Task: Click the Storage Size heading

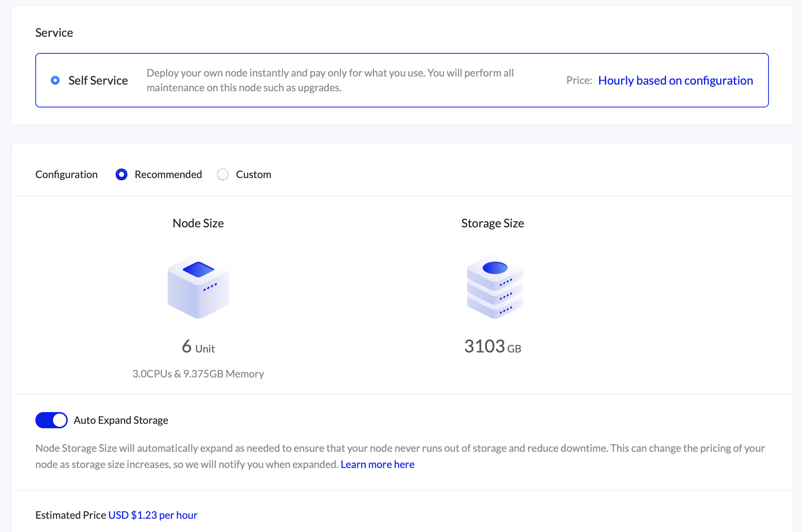Action: pyautogui.click(x=493, y=223)
